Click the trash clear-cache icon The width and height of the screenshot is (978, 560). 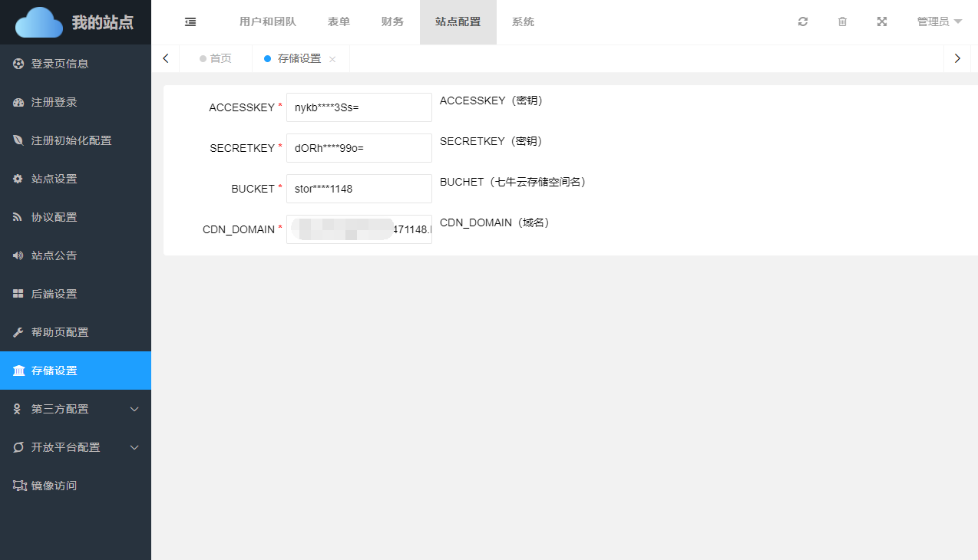click(842, 22)
